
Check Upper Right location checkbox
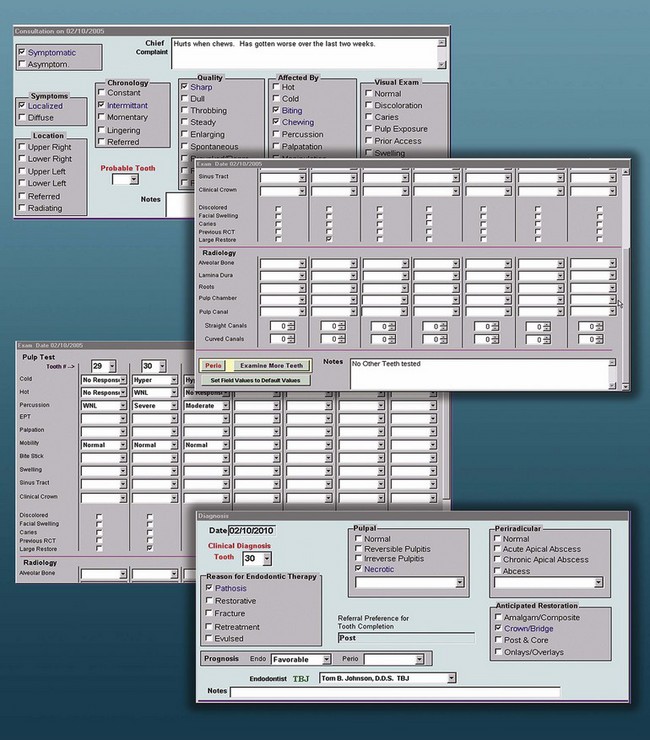click(22, 146)
